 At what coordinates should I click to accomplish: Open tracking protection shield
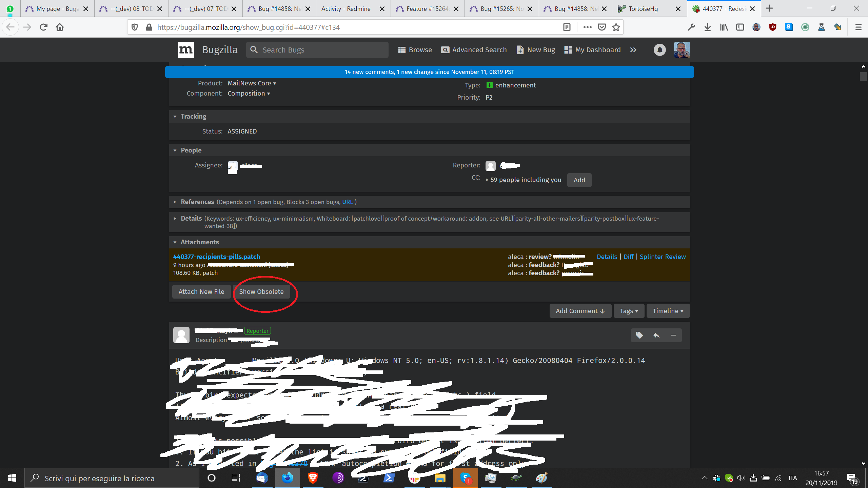pyautogui.click(x=134, y=27)
